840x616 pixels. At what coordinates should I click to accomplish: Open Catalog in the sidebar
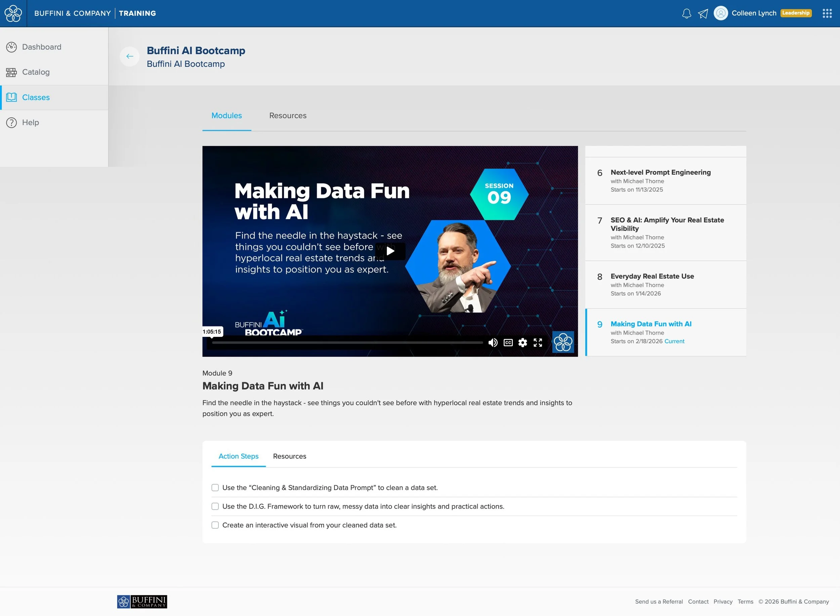[54, 72]
